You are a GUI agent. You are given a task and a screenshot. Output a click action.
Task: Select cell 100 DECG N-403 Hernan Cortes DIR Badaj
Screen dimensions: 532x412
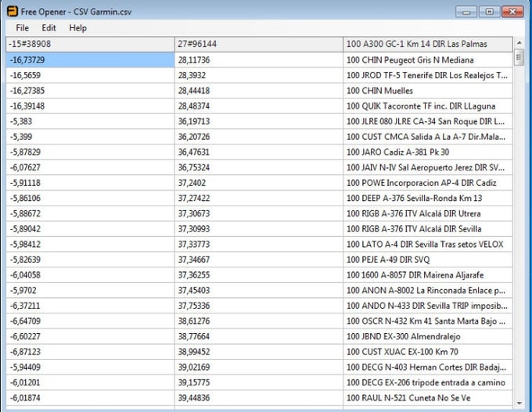[x=428, y=367]
